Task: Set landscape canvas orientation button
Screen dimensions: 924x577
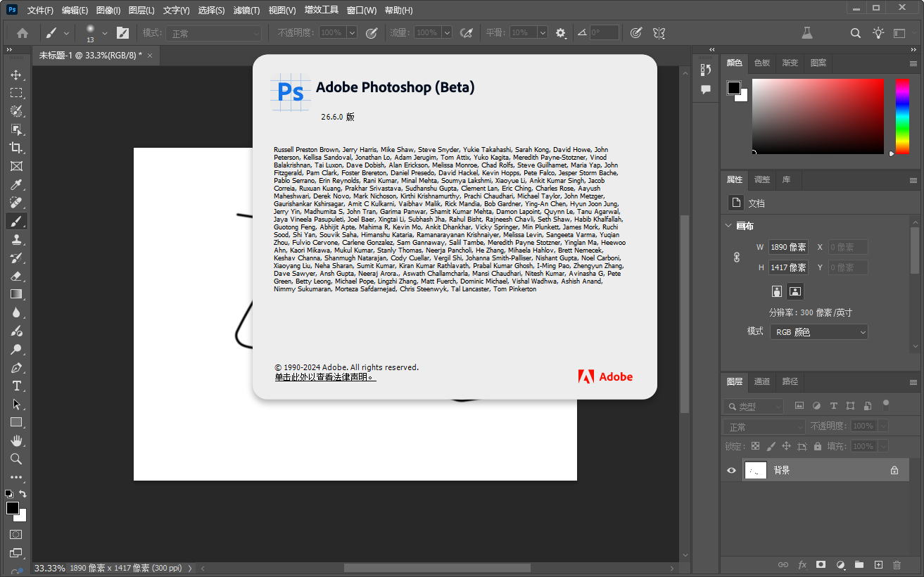Action: point(795,291)
